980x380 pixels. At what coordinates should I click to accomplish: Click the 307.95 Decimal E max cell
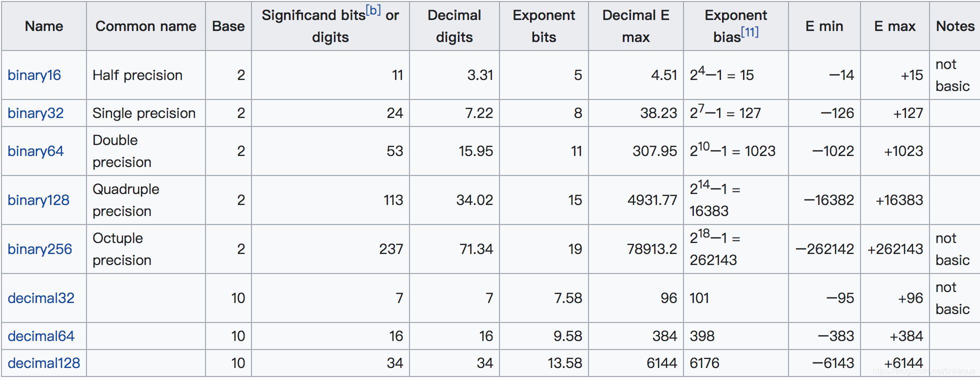click(636, 151)
